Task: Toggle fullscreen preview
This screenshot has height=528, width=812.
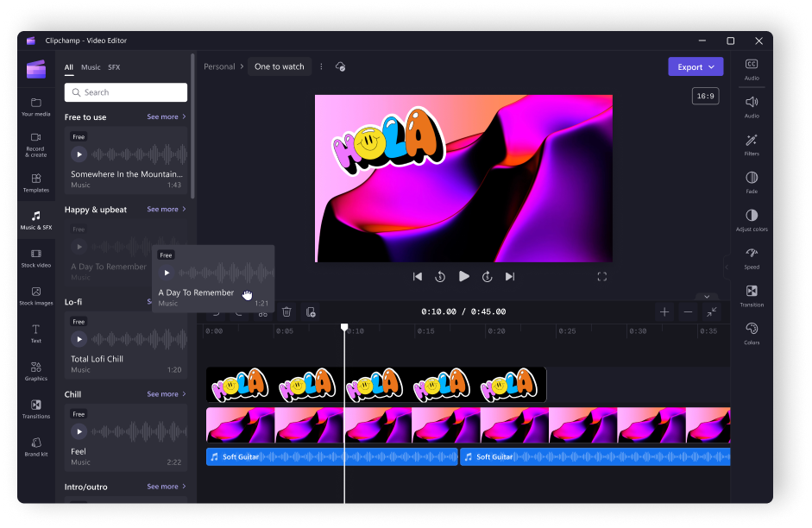Action: pos(601,277)
